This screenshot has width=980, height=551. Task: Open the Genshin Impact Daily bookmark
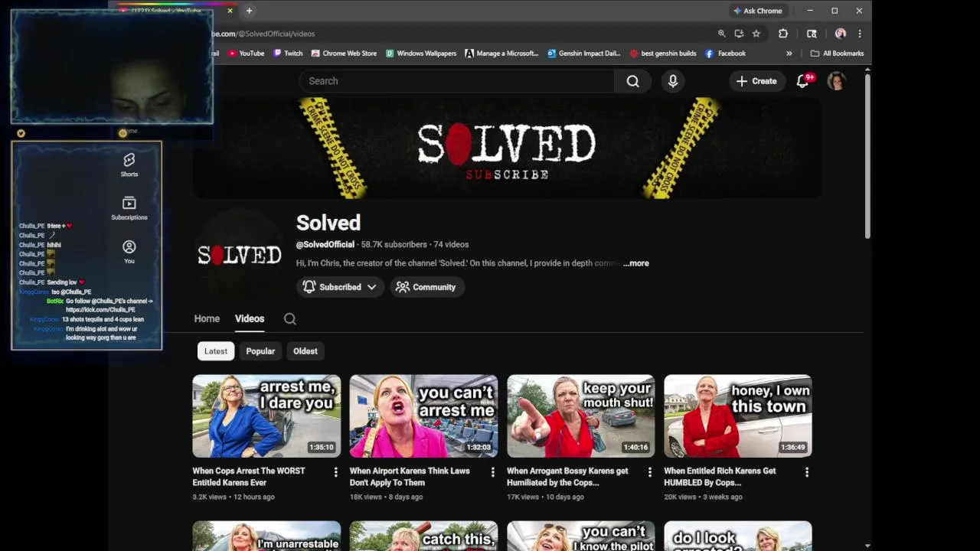click(584, 54)
